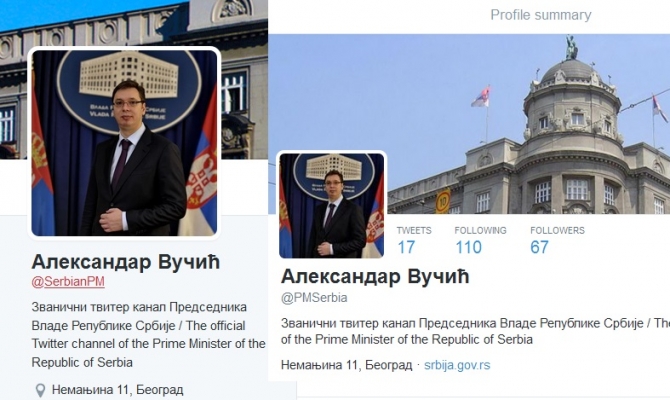The height and width of the screenshot is (400, 670).
Task: Open the large profile photo above @SerbianPM
Action: point(124,143)
